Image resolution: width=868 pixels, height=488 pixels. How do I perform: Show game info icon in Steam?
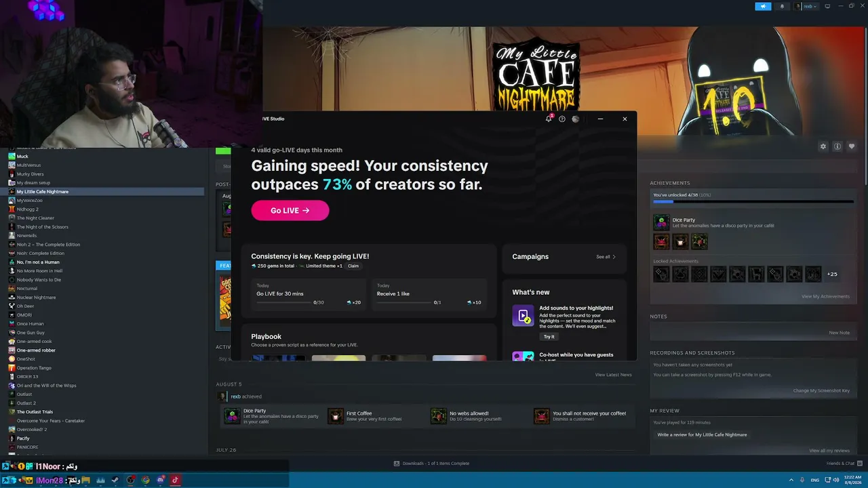(x=837, y=146)
